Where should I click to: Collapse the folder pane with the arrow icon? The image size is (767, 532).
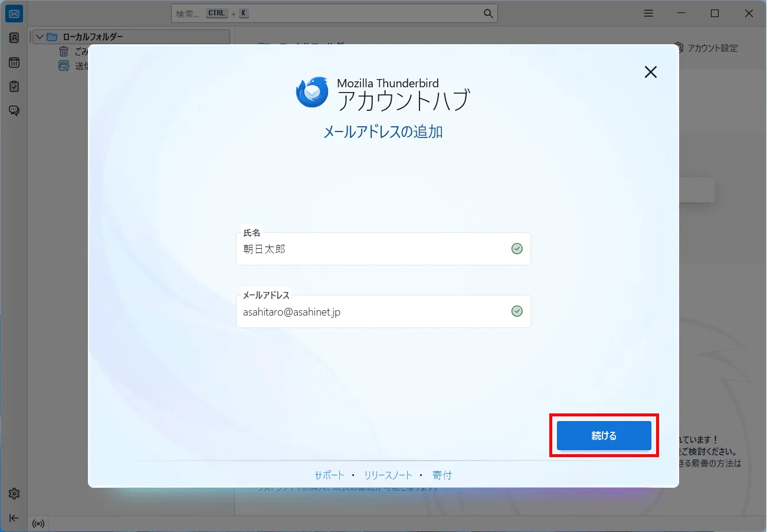(x=14, y=518)
